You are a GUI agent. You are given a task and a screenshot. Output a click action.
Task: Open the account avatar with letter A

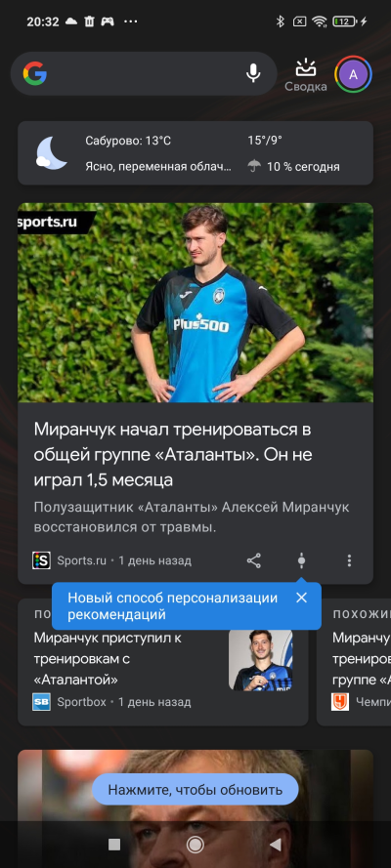pyautogui.click(x=353, y=74)
